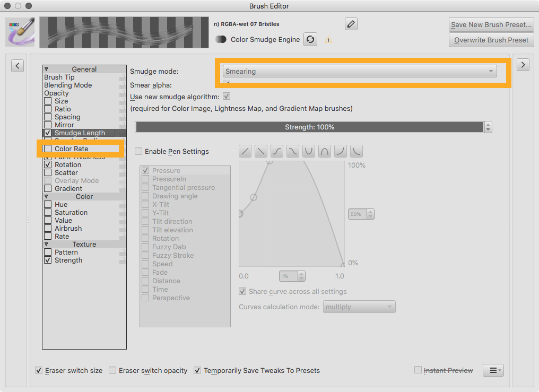The image size is (539, 392).
Task: Collapse the Texture section triangle
Action: click(46, 244)
